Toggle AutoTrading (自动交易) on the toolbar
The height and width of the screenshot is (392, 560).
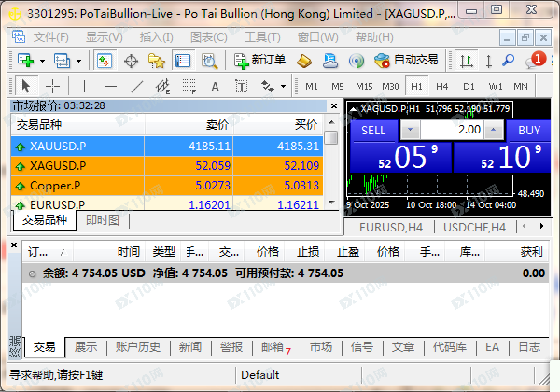coord(406,60)
